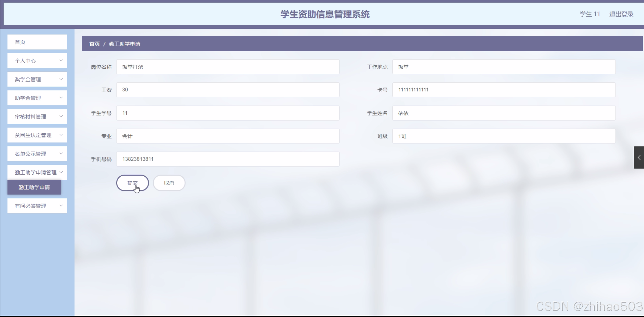This screenshot has height=317, width=644.
Task: Collapse the 勤工助学申请管理 chevron
Action: (61, 172)
